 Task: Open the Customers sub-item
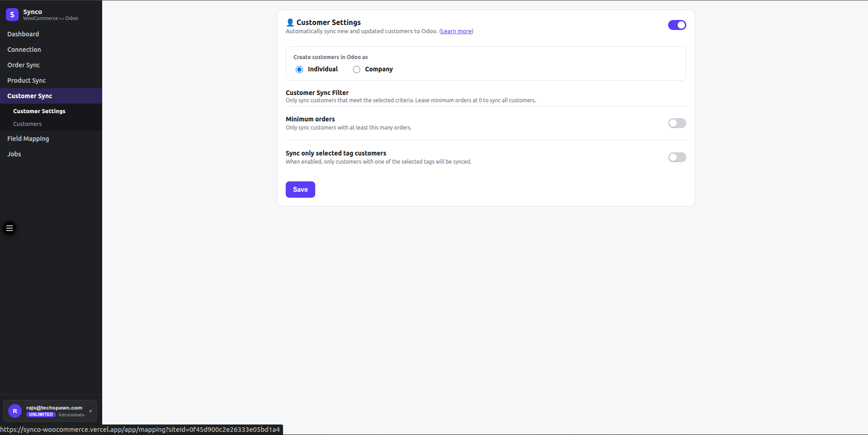click(51, 124)
